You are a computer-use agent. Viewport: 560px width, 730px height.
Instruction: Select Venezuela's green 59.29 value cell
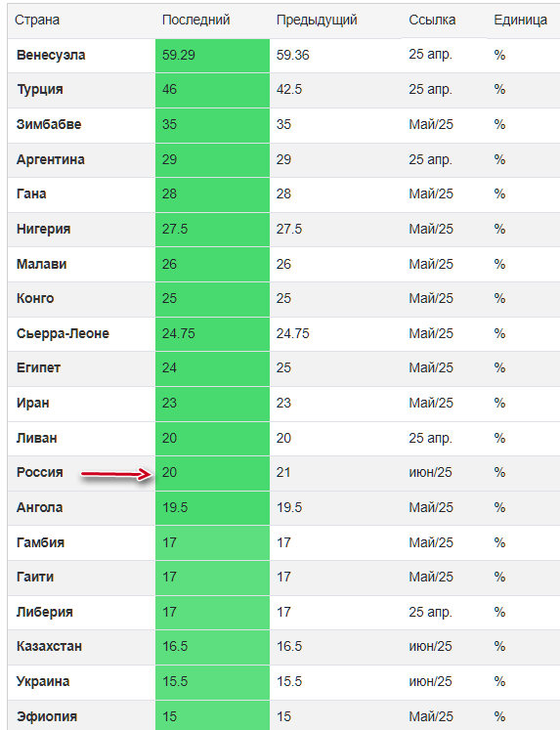click(x=212, y=56)
